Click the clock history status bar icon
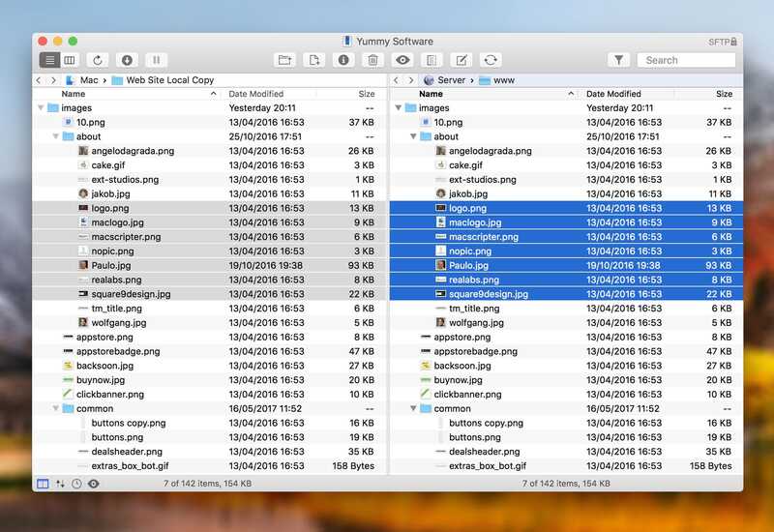 pyautogui.click(x=76, y=484)
